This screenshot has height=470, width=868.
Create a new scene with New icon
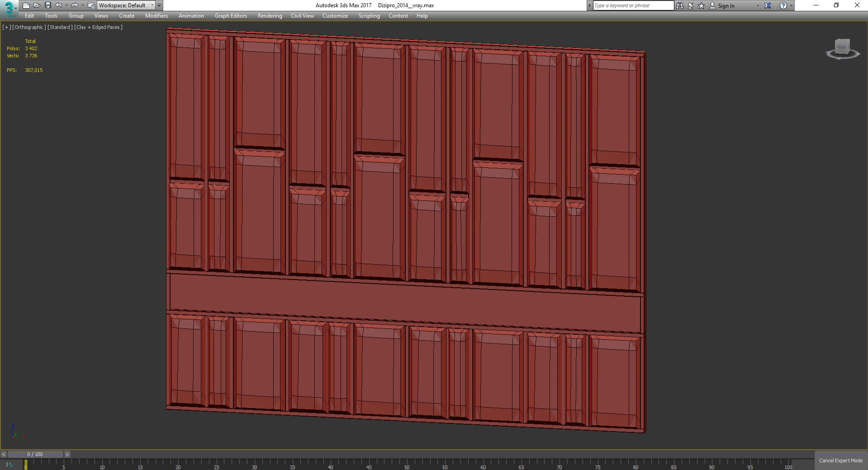(26, 5)
